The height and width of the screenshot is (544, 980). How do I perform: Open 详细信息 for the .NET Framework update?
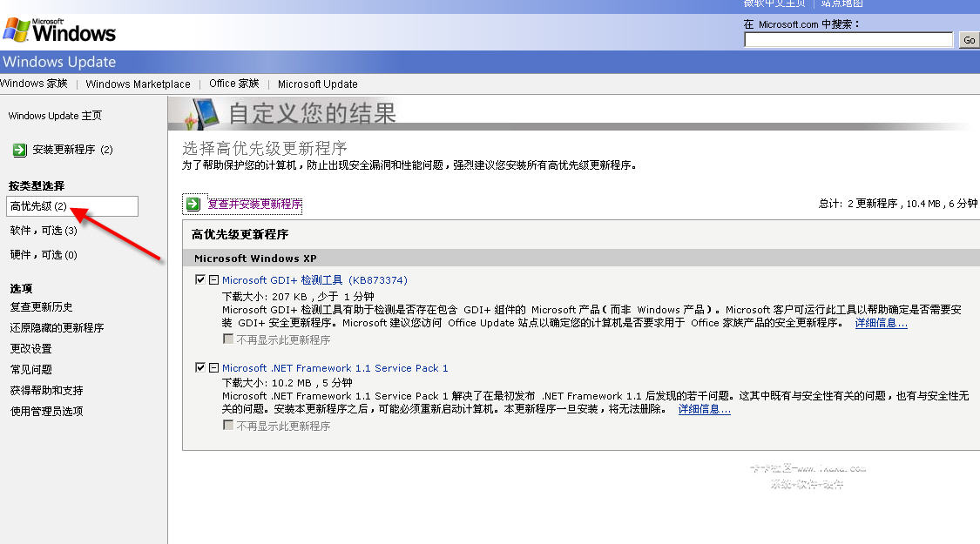(705, 409)
